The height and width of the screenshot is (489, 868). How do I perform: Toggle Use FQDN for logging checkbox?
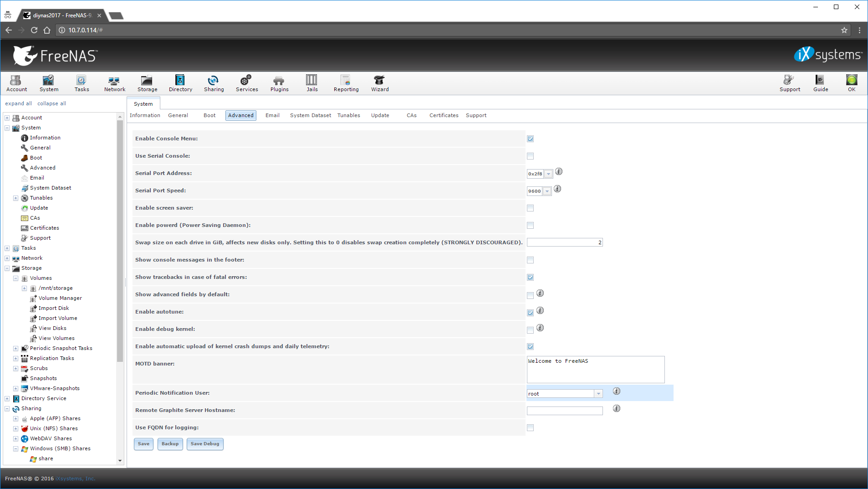tap(530, 428)
